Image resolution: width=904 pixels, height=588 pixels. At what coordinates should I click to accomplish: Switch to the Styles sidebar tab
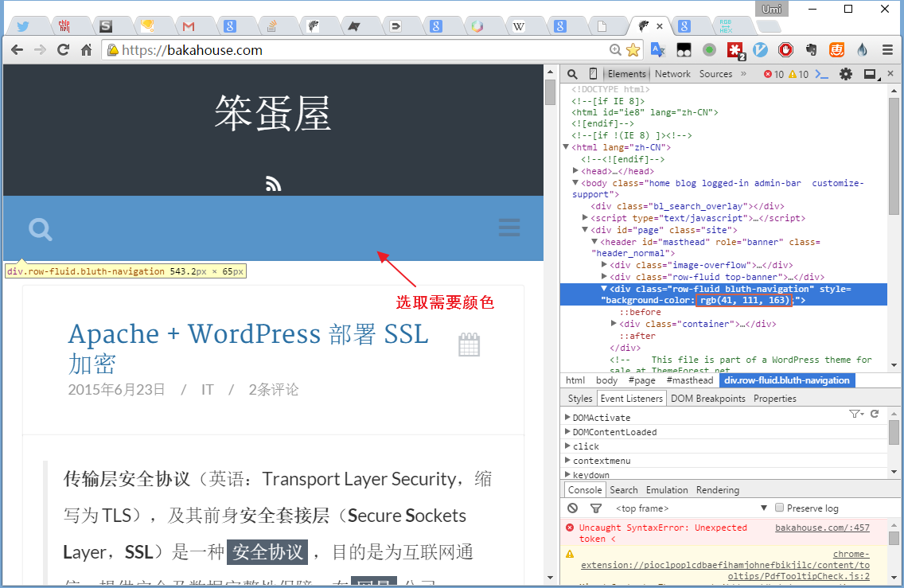(x=580, y=399)
